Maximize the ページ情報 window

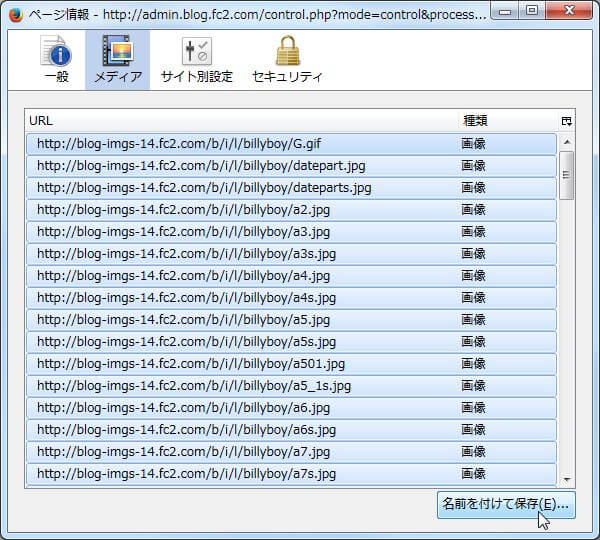coord(532,11)
